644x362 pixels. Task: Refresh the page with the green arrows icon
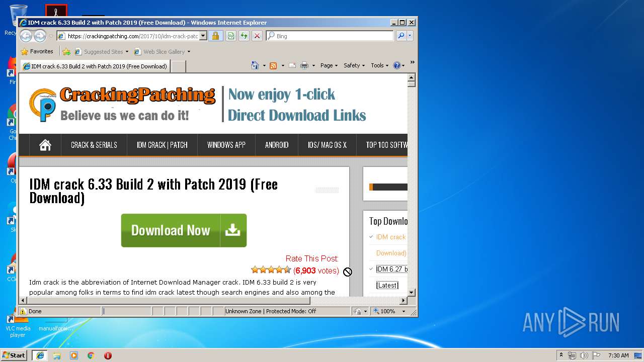[x=244, y=36]
